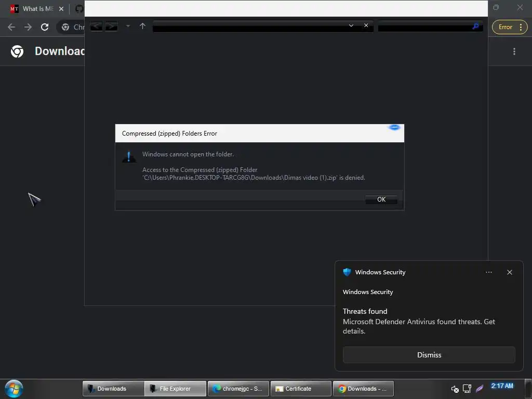
Task: Click the muted volume tray icon
Action: pos(455,389)
